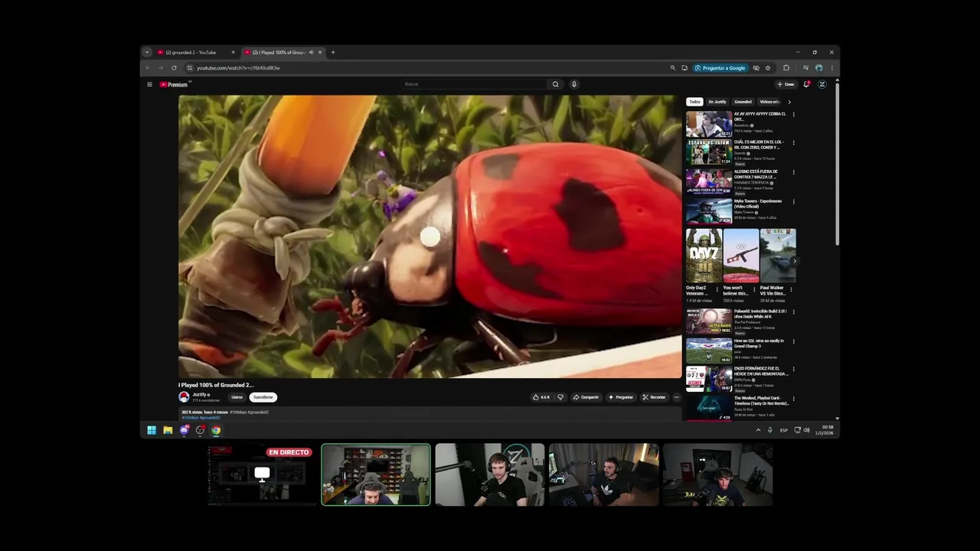Like the video with the thumbs-up 4.6K button

click(x=541, y=397)
